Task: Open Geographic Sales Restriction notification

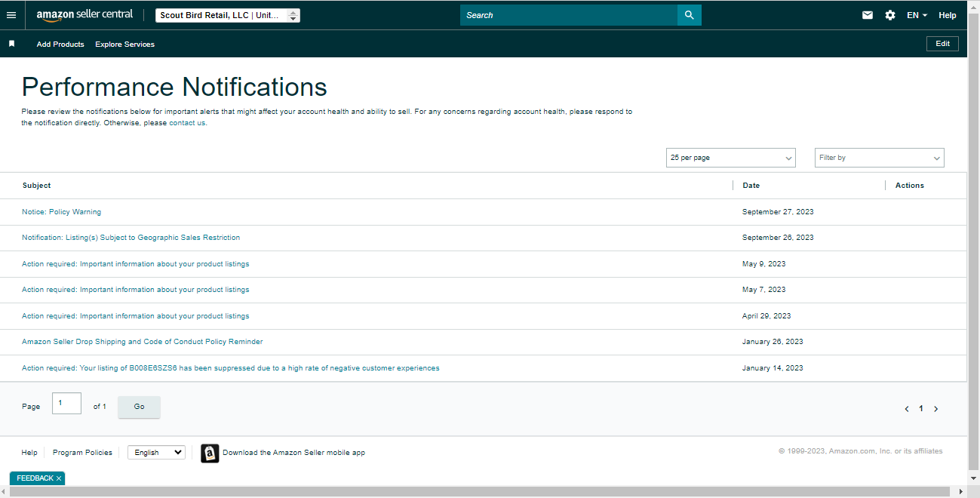Action: pyautogui.click(x=131, y=238)
